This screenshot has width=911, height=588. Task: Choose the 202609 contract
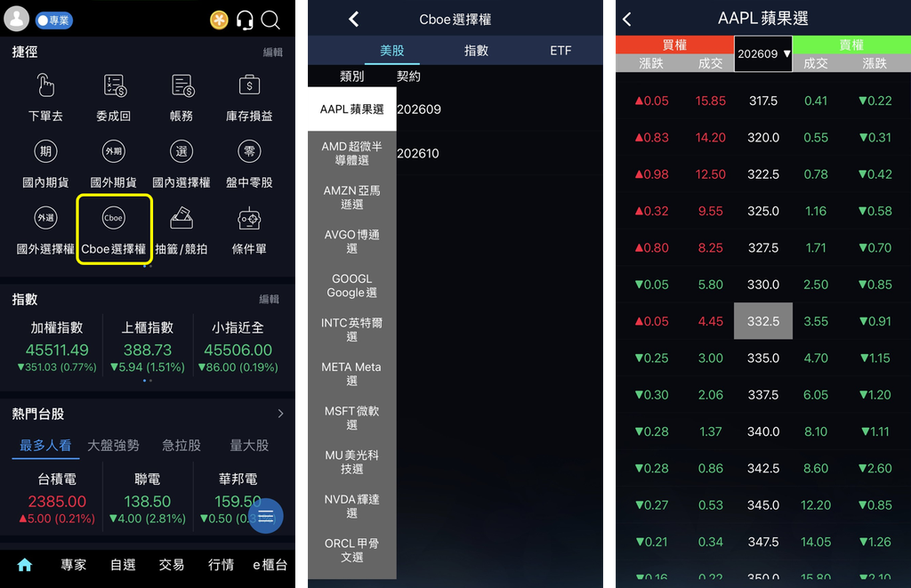point(500,109)
